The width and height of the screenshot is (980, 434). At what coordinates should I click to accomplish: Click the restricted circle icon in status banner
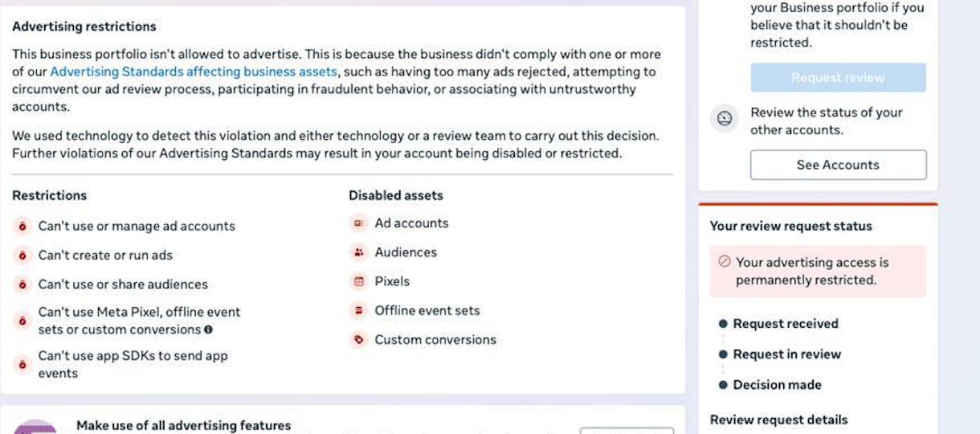point(724,262)
